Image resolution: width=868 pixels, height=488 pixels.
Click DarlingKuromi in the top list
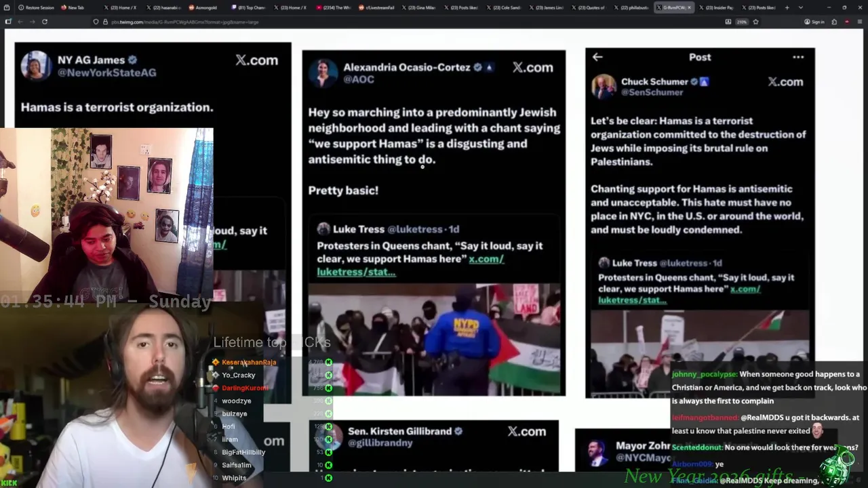[x=245, y=388]
